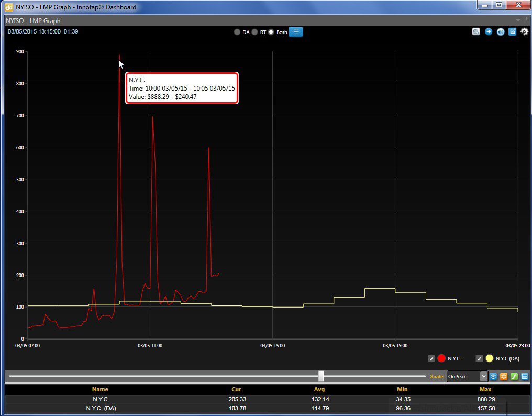Screen dimensions: 532x416
Task: Click the N.Y.C. value tooltip box
Action: [182, 89]
